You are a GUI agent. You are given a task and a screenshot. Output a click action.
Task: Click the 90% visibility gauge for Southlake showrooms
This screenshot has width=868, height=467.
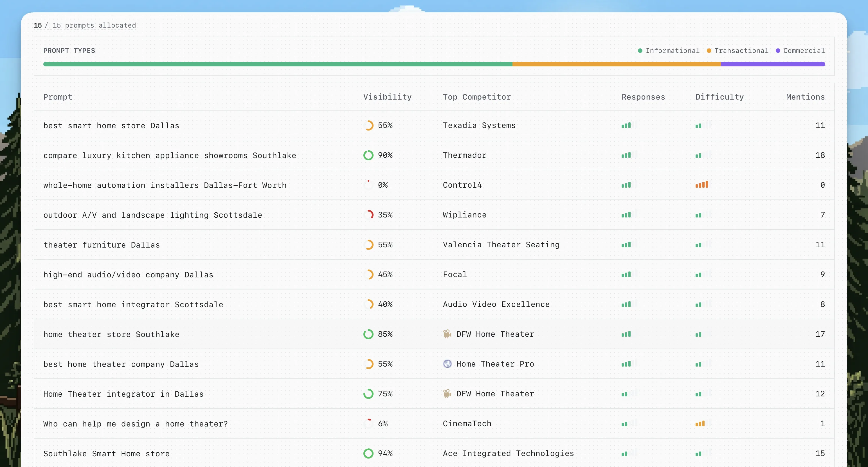[369, 155]
